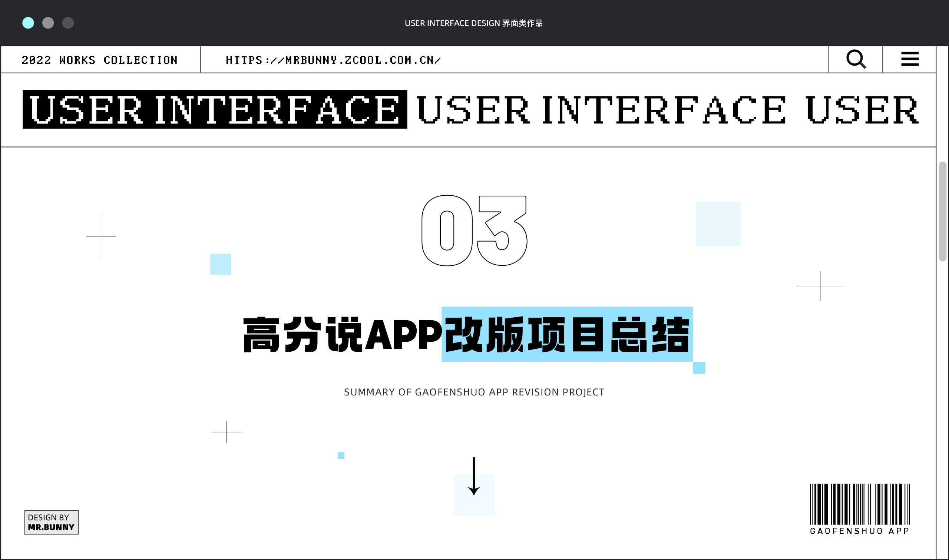Screen dimensions: 949x560
Task: Select the 2022 Works Collection label
Action: (100, 60)
